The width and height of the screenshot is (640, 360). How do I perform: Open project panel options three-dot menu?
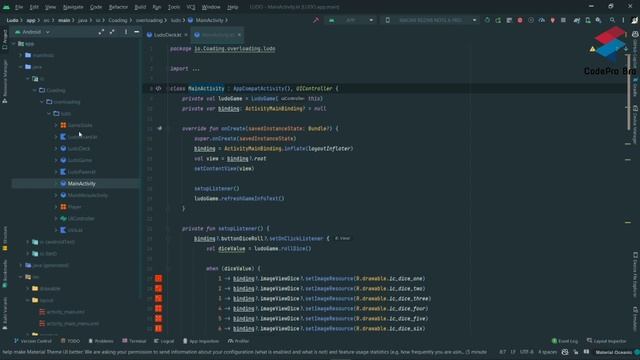click(126, 32)
